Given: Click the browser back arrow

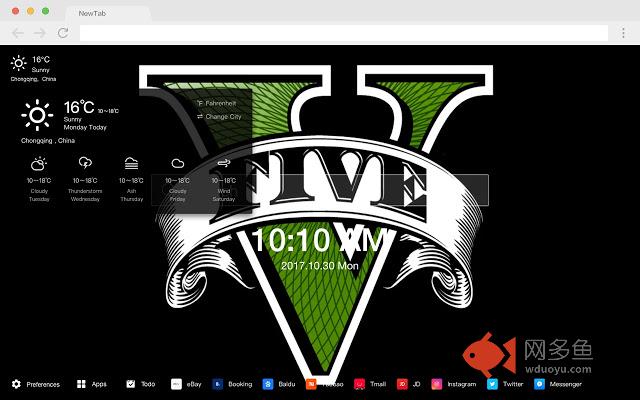Looking at the screenshot, I should pyautogui.click(x=18, y=33).
